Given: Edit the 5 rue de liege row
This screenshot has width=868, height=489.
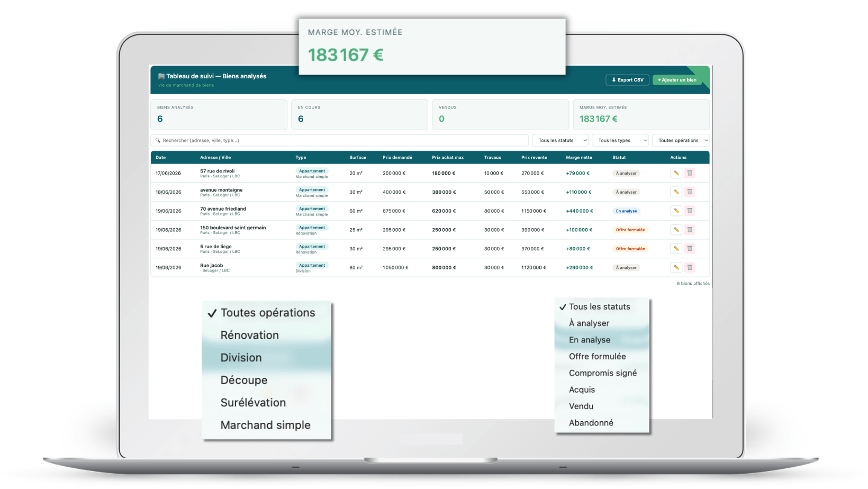Looking at the screenshot, I should [x=676, y=249].
